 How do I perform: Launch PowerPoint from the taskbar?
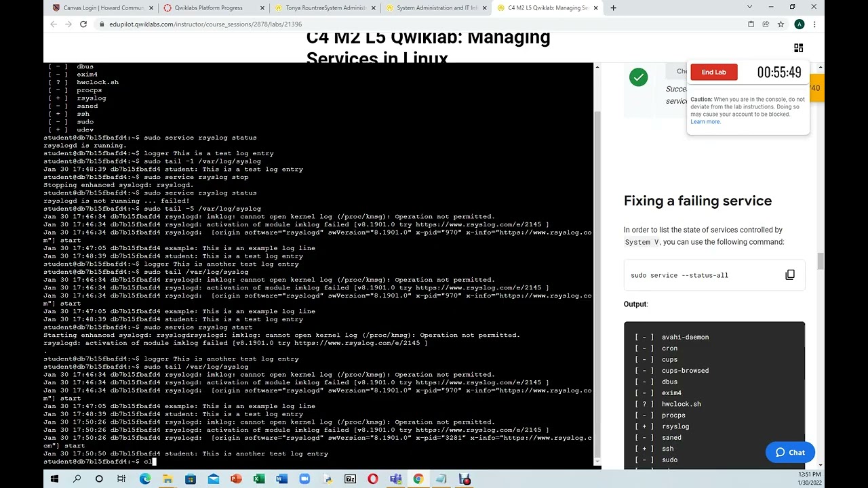point(236,479)
